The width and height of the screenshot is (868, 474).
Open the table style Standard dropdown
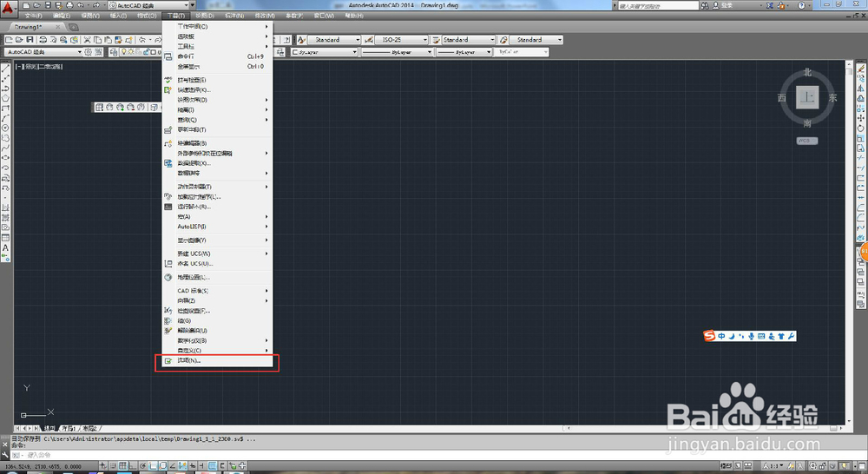point(468,40)
